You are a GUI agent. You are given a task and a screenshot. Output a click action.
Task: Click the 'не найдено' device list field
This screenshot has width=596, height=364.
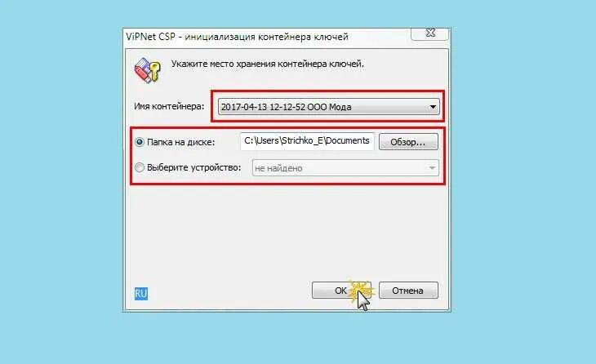(x=345, y=168)
